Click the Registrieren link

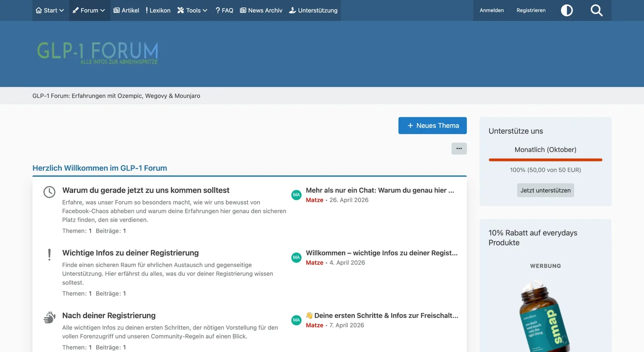(x=531, y=10)
